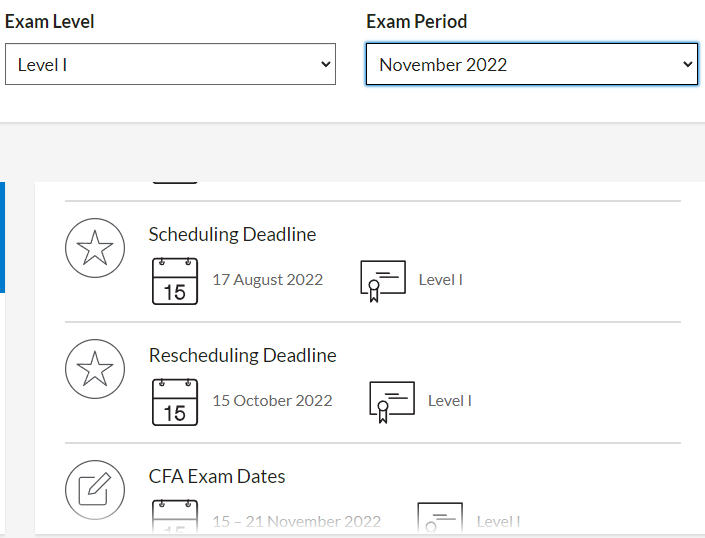This screenshot has width=705, height=538.
Task: Click the 17 August 2022 date text
Action: (x=267, y=280)
